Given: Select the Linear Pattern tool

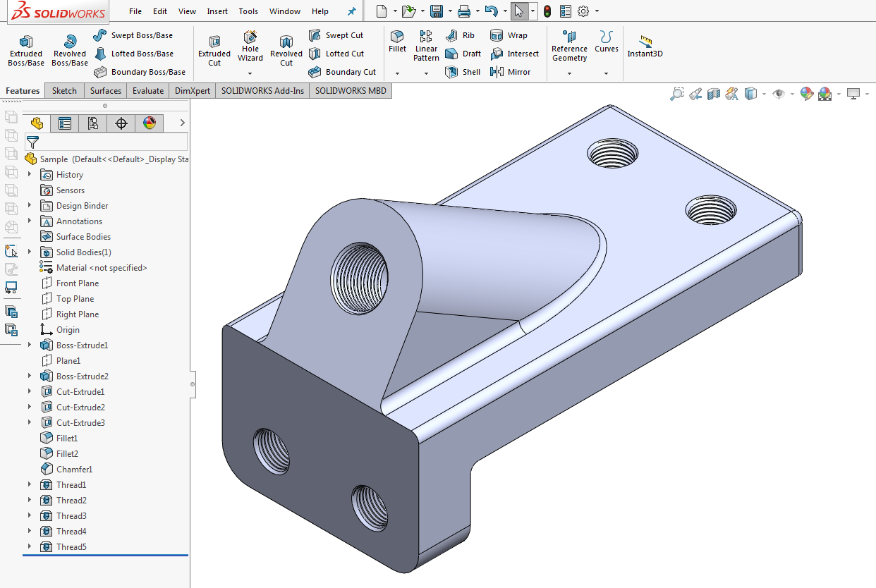Looking at the screenshot, I should [426, 46].
